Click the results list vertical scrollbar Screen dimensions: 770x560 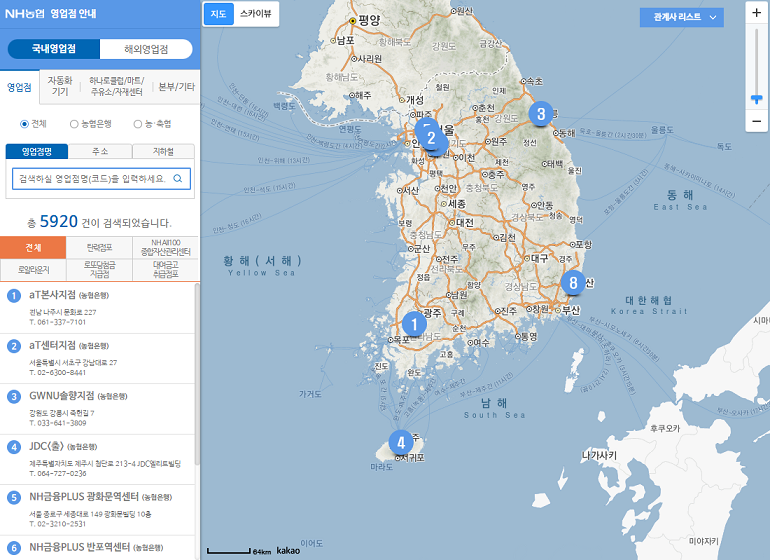point(197,373)
